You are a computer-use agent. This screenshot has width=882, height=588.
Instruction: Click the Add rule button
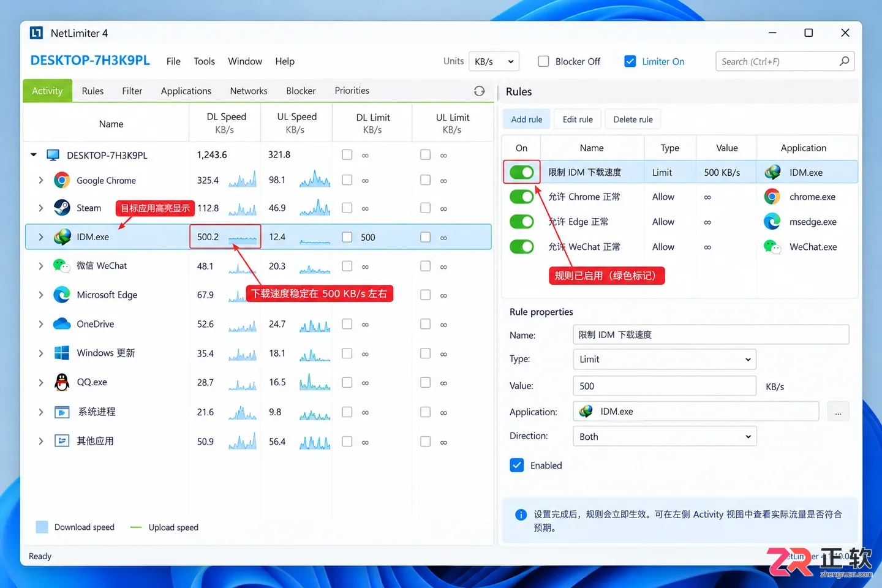coord(527,119)
